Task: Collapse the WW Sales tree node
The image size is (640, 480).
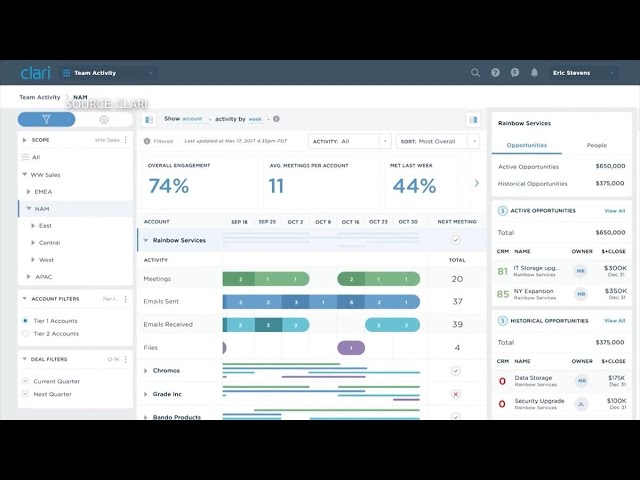Action: pos(24,174)
